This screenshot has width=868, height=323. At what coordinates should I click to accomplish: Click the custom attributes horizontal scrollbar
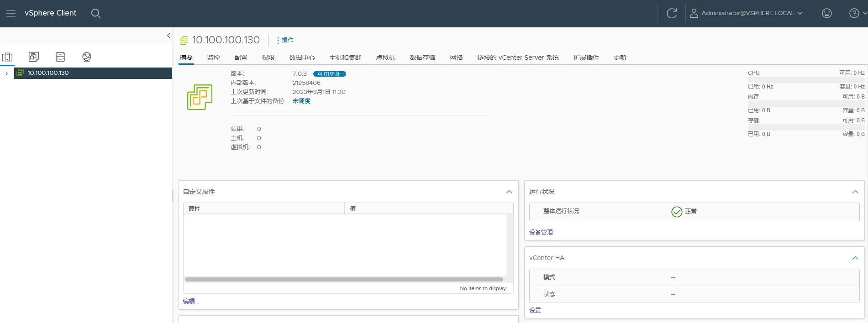(343, 279)
